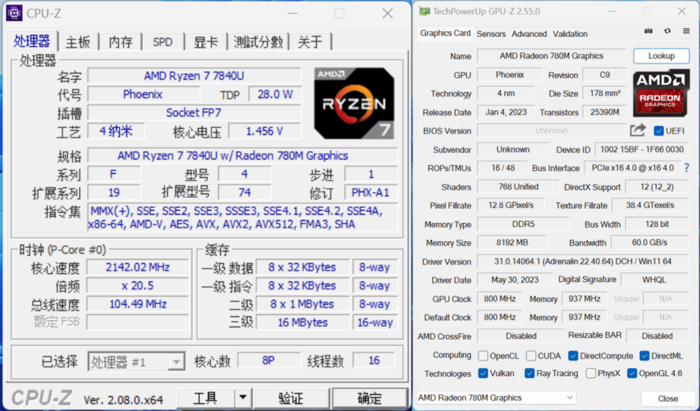This screenshot has width=700, height=411.
Task: Switch to the 測試分數 tab
Action: click(x=258, y=42)
